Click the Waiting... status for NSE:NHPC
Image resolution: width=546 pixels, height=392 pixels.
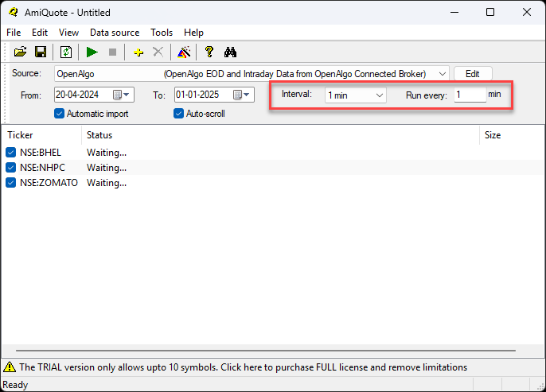coord(107,168)
